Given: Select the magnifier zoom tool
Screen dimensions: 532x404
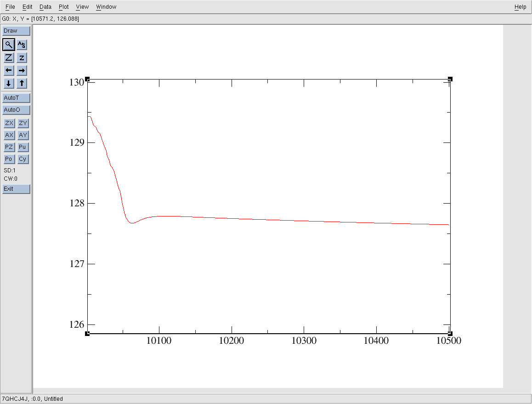Looking at the screenshot, I should point(9,45).
